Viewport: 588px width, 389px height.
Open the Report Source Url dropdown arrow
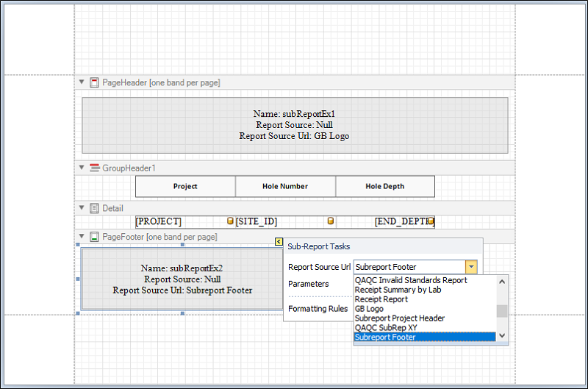click(471, 267)
